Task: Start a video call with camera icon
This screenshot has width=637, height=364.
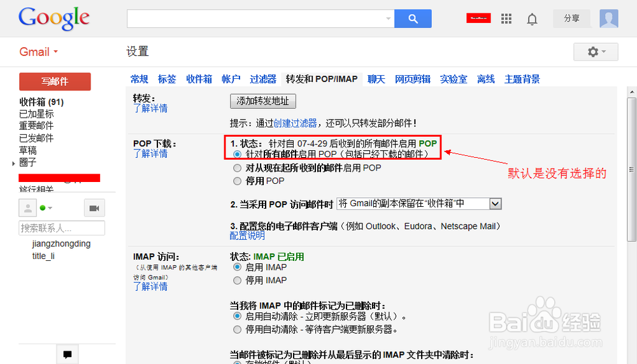Action: pos(94,208)
